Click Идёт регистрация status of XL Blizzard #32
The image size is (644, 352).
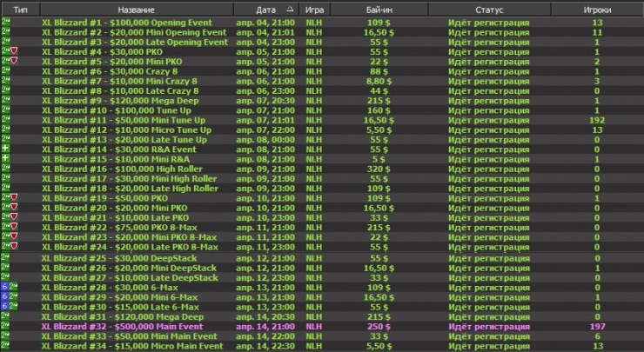489,327
